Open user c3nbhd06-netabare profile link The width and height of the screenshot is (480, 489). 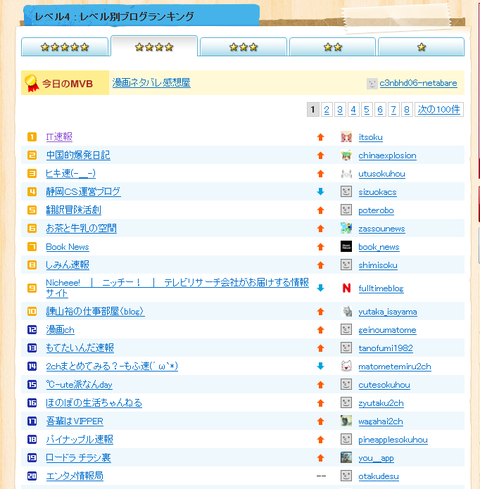point(418,83)
